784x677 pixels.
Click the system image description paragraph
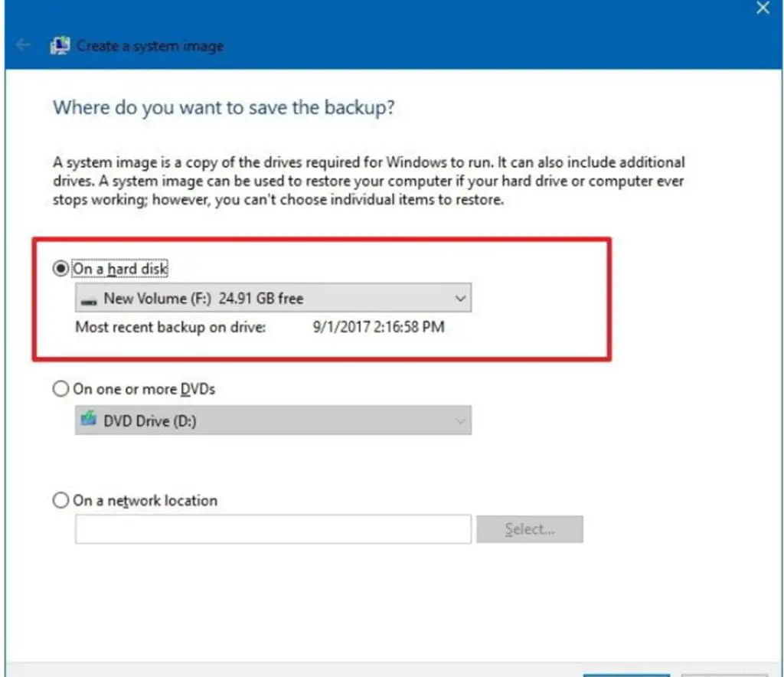click(368, 182)
